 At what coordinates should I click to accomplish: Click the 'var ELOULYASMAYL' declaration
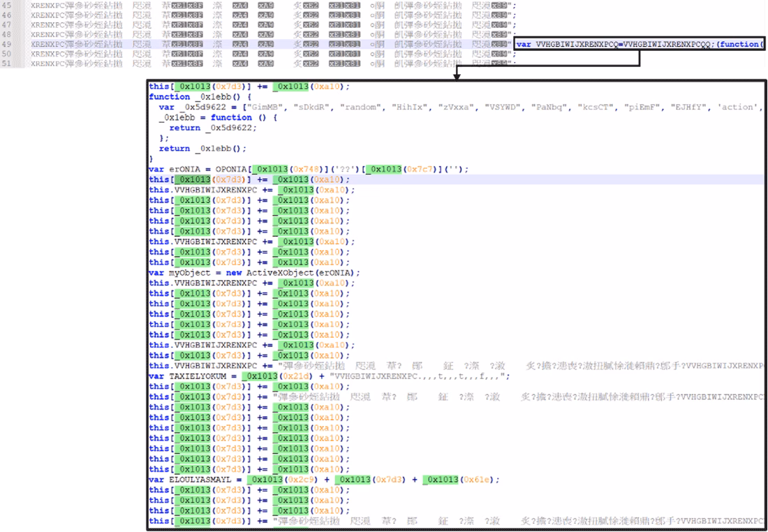pos(190,480)
